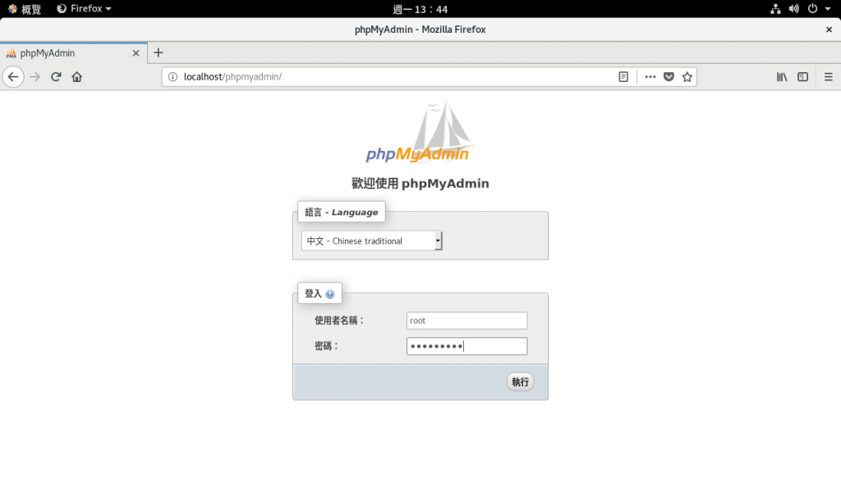Open a new tab with plus button
This screenshot has height=504, width=841.
[159, 53]
